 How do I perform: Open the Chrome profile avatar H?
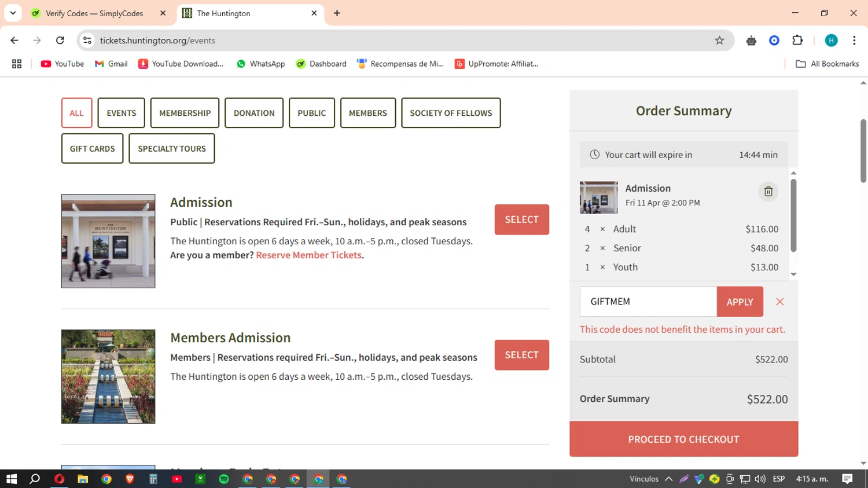(x=831, y=41)
